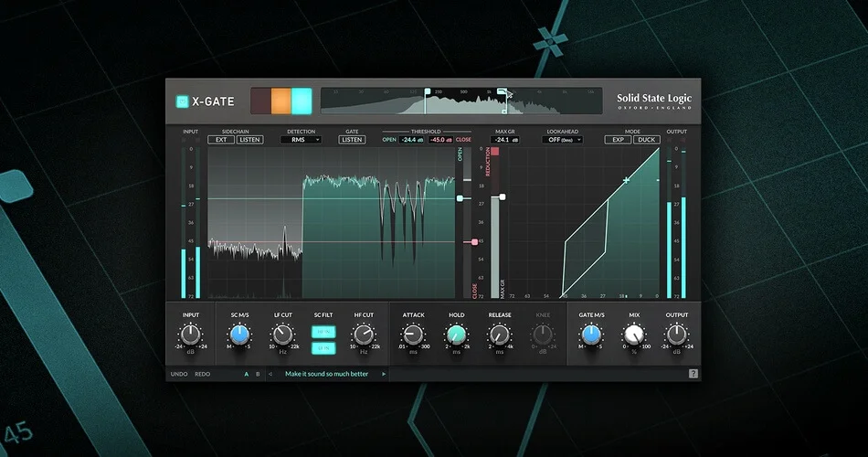
Task: Click the ATTACK knob
Action: pyautogui.click(x=413, y=335)
